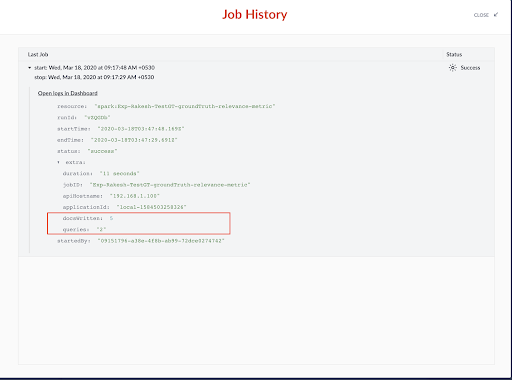The width and height of the screenshot is (512, 380).
Task: Click the 'startTime:' key
Action: point(74,129)
